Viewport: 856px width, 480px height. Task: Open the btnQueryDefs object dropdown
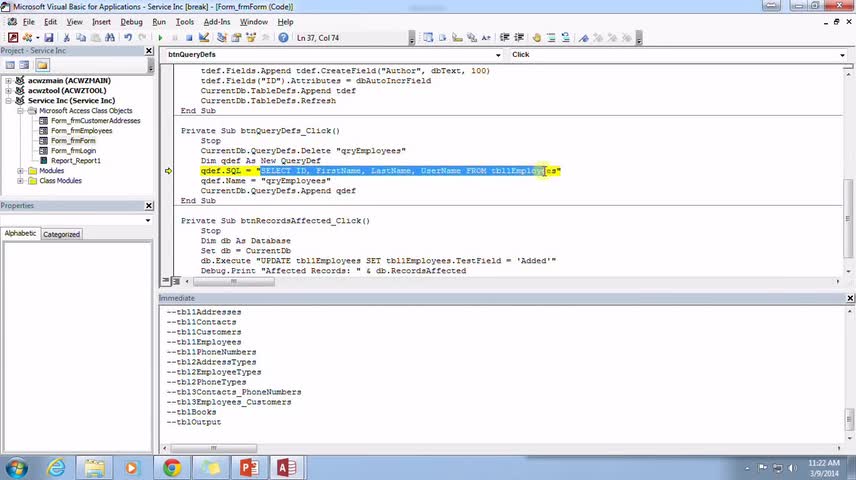point(498,55)
